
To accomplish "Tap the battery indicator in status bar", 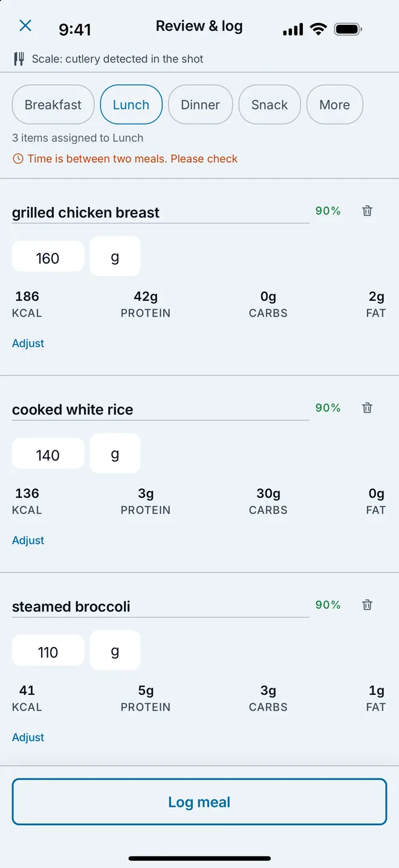I will 348,29.
